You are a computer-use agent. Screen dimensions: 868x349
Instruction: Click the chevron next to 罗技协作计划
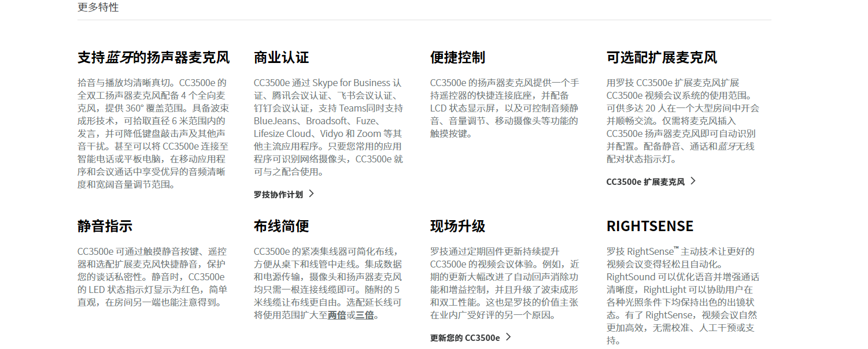pos(311,194)
